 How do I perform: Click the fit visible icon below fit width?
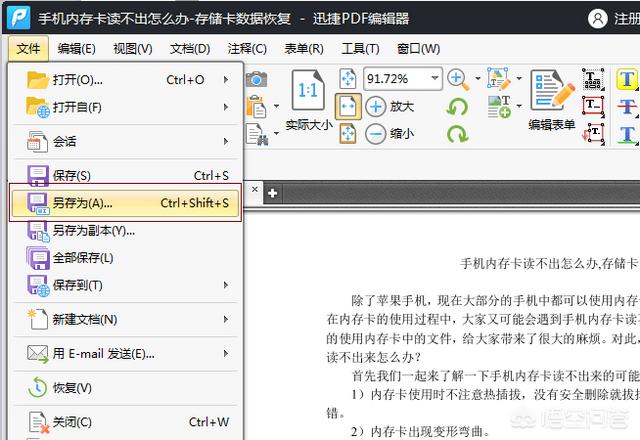348,133
